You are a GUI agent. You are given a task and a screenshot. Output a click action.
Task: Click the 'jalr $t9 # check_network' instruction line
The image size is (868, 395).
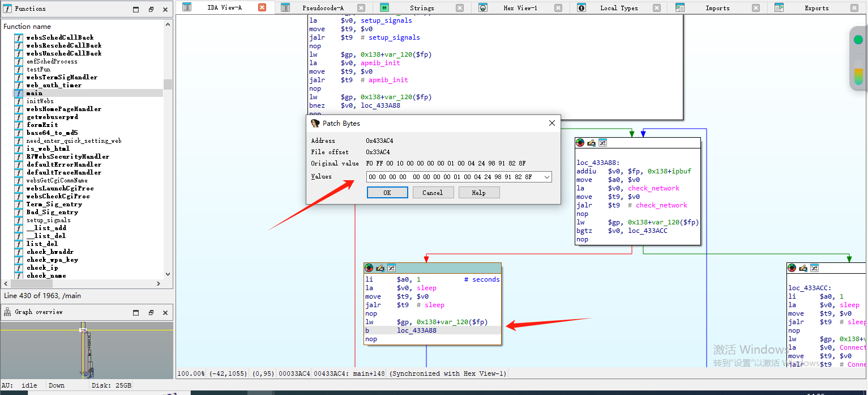click(x=632, y=205)
